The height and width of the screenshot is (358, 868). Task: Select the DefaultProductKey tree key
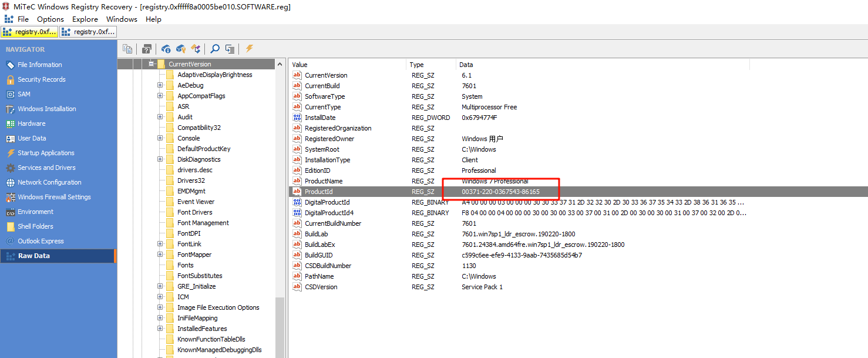point(204,149)
